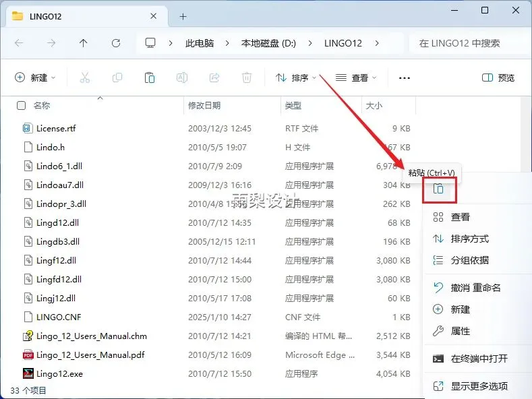
Task: Choose 在终端中打开 from context menu
Action: coord(478,359)
